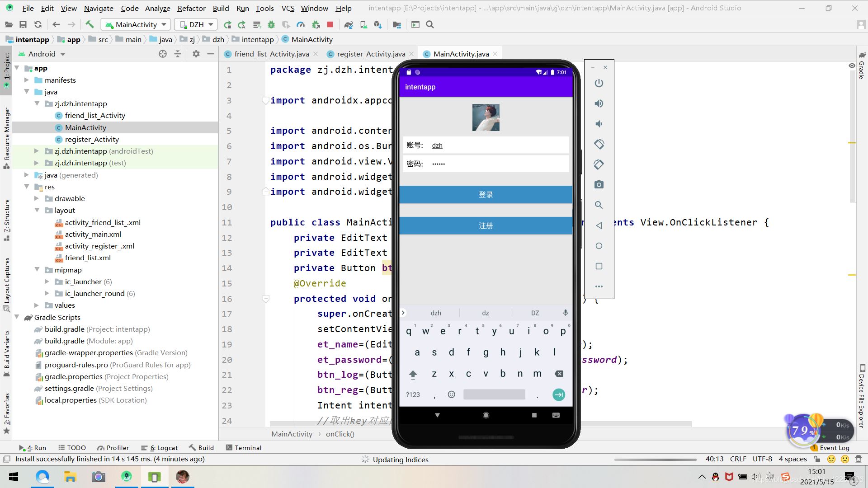
Task: Click the AVD emulator power icon
Action: click(599, 84)
